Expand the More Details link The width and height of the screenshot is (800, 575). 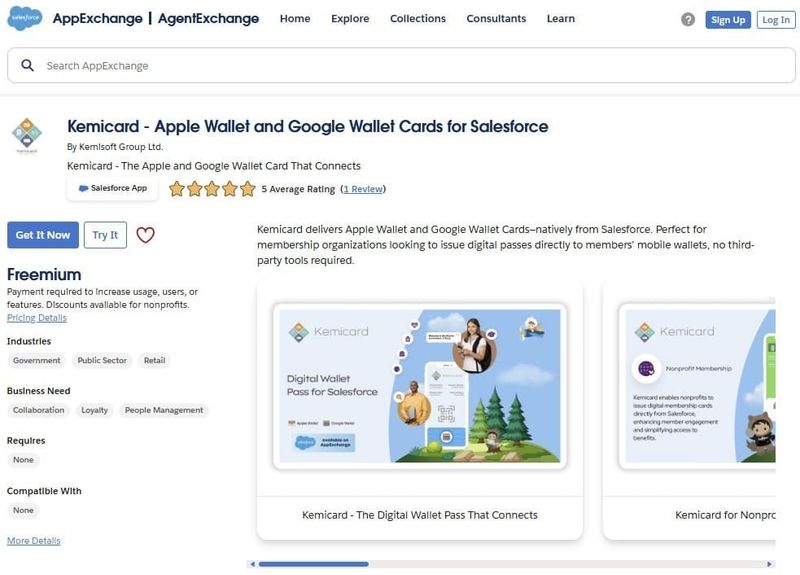click(x=33, y=541)
